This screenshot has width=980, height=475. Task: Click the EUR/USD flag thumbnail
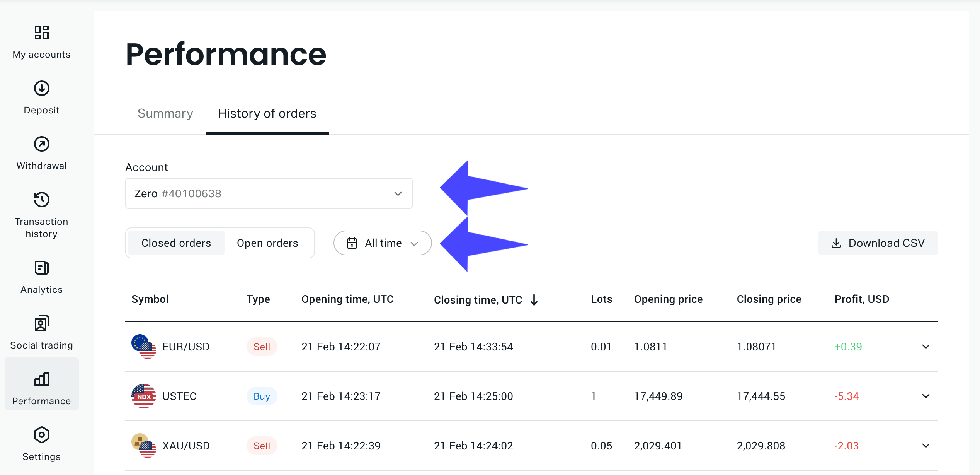point(143,347)
